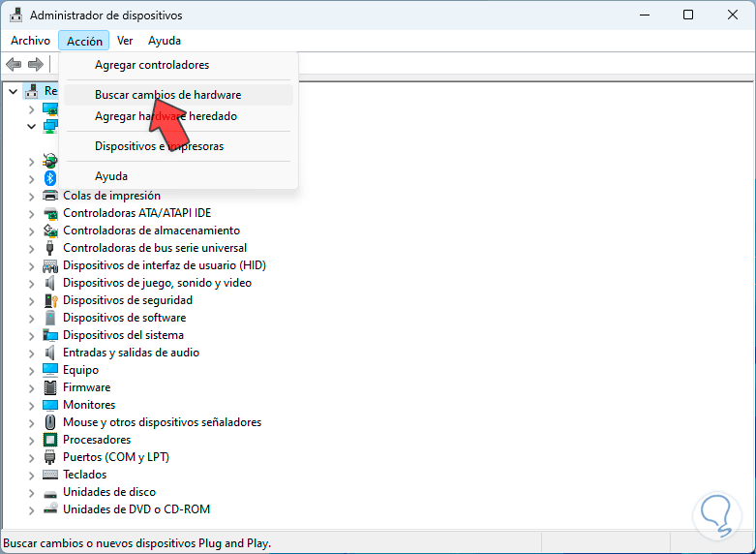The height and width of the screenshot is (554, 756).
Task: Click the Entradas y salidas de audio icon
Action: click(50, 353)
